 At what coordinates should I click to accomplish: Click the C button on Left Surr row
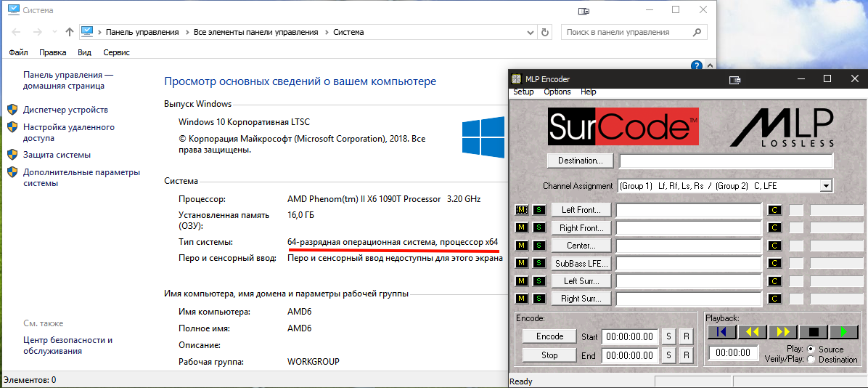pos(774,281)
